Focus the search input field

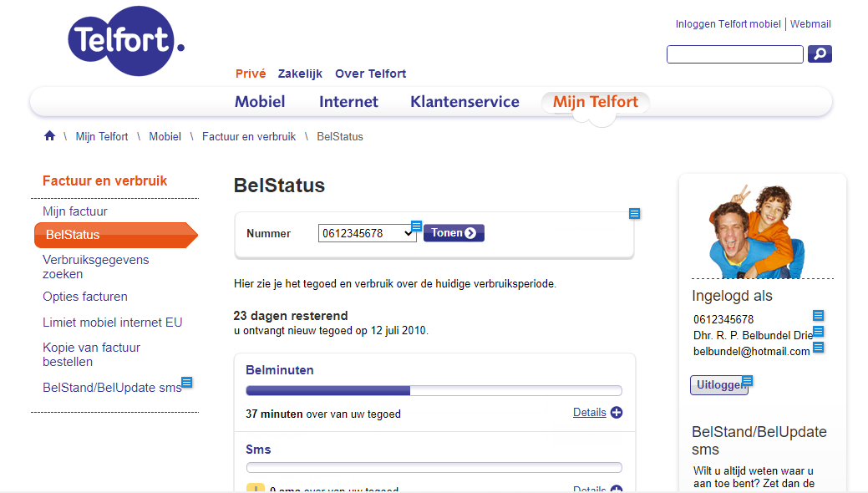point(735,54)
